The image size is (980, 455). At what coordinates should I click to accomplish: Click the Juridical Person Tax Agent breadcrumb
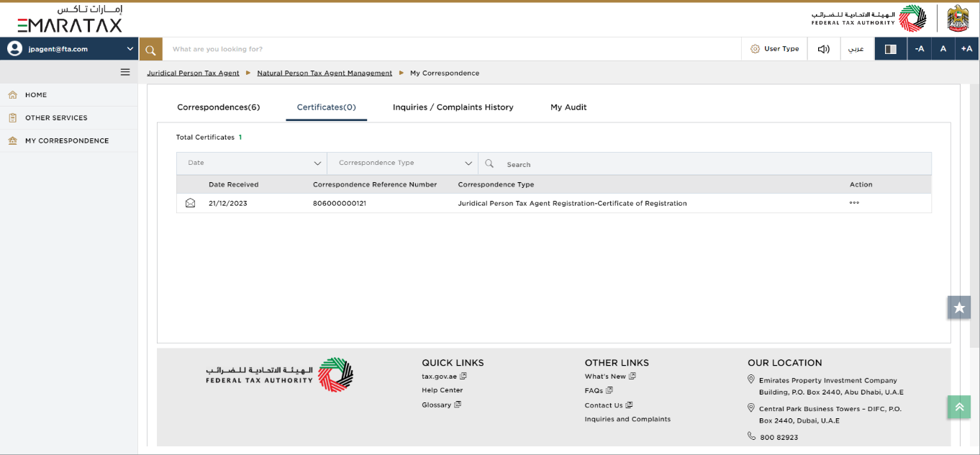(x=193, y=73)
